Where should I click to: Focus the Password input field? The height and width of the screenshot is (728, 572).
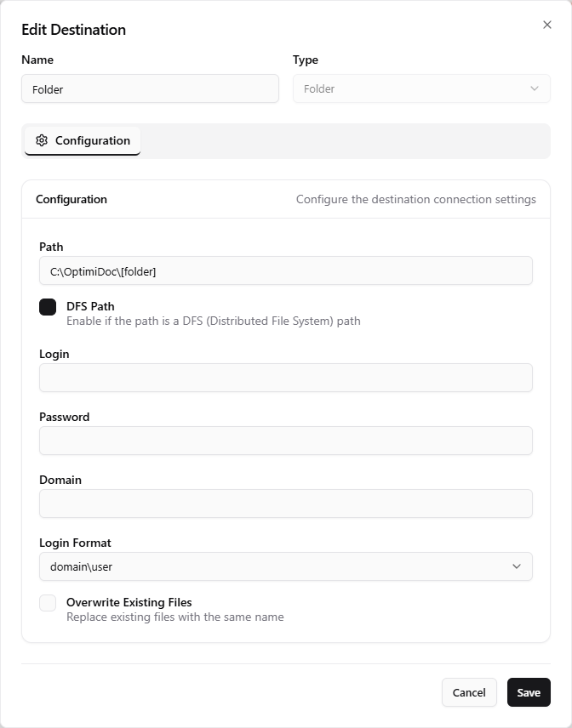(286, 441)
